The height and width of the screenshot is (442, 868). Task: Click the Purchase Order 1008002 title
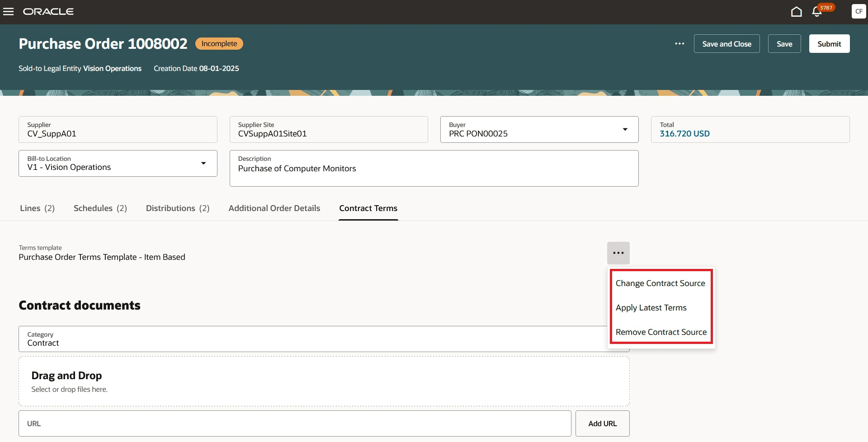(103, 44)
